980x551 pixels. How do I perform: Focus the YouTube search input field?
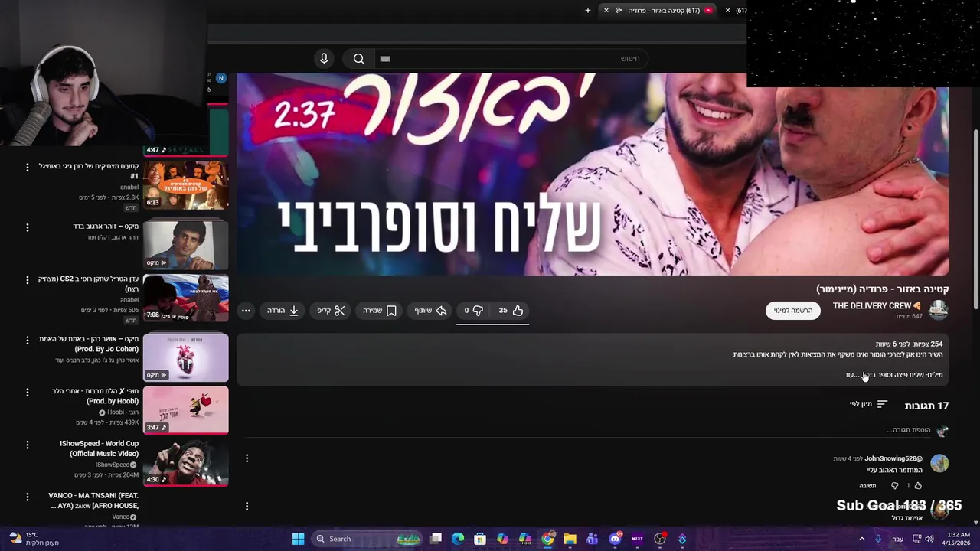pyautogui.click(x=511, y=58)
